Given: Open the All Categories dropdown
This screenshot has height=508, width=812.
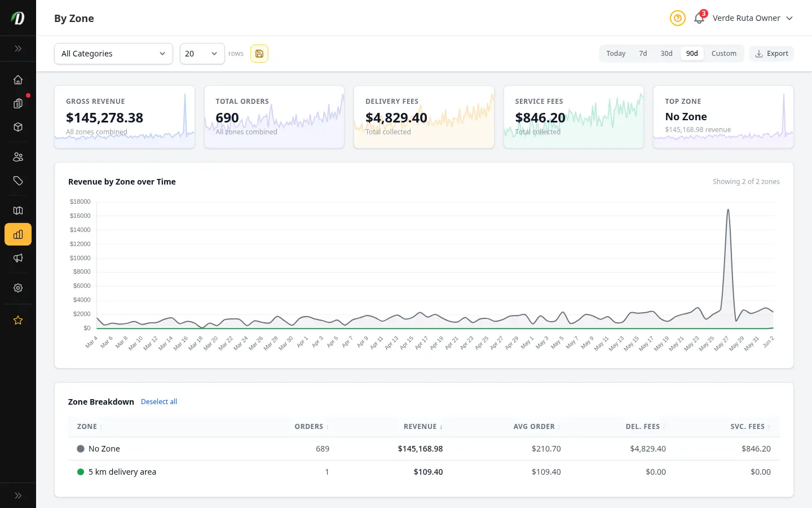Looking at the screenshot, I should coord(113,54).
